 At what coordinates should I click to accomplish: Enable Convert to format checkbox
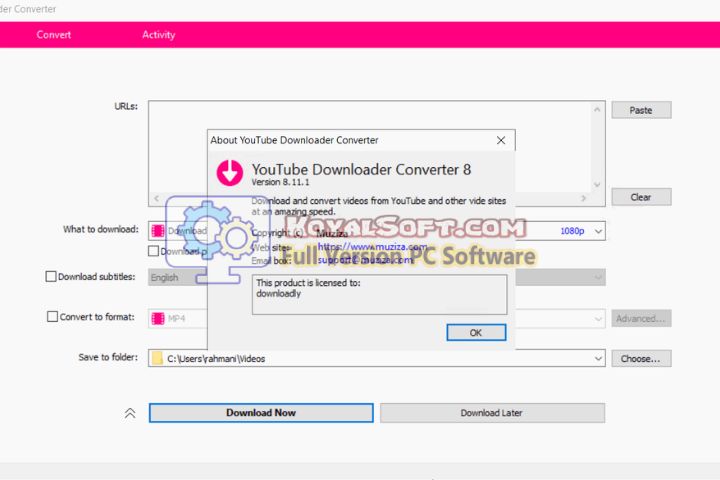point(52,317)
